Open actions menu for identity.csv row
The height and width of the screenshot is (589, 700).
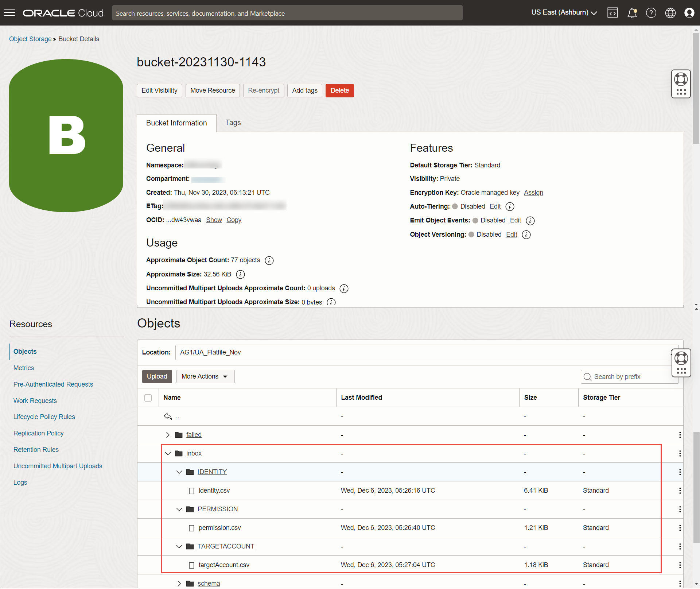click(x=680, y=491)
